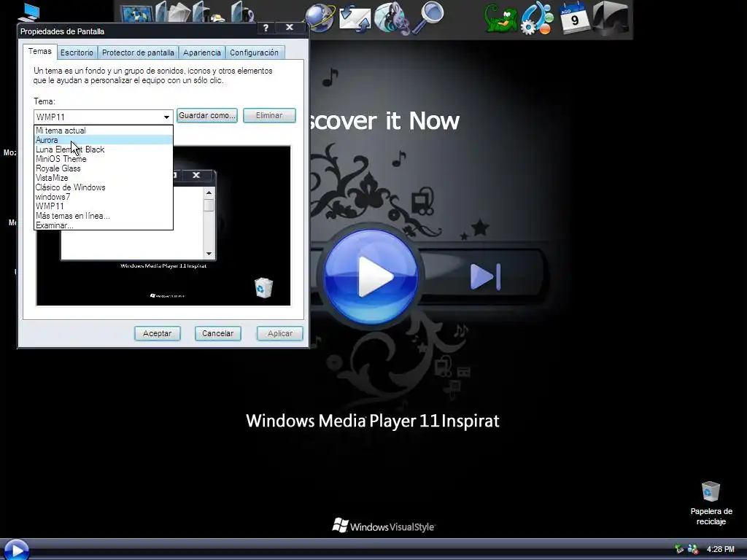Select the VistaMize theme
Viewport: 747px width, 560px height.
point(104,178)
